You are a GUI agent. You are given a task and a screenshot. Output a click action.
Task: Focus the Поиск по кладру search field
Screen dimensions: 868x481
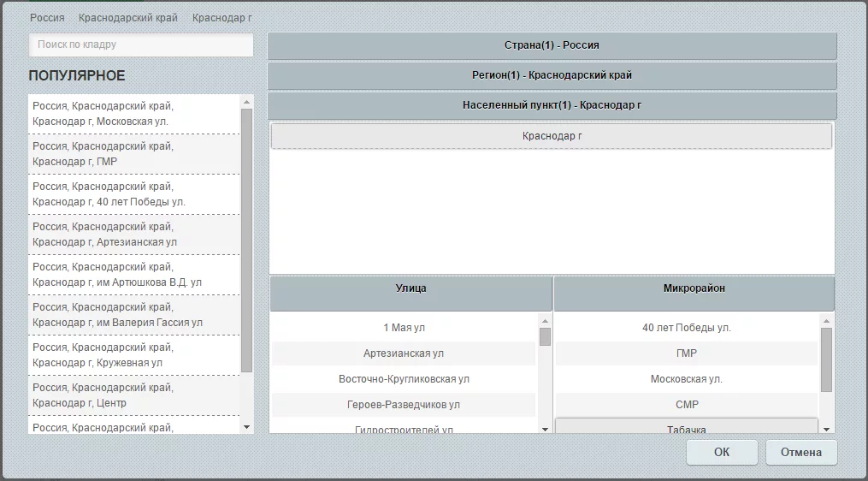pos(141,45)
